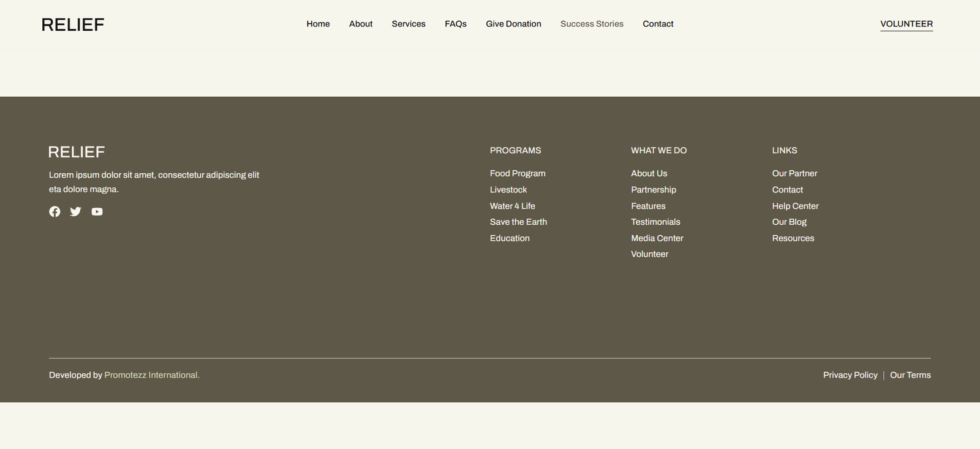Click the YouTube icon in footer
Viewport: 980px width, 449px height.
click(97, 211)
